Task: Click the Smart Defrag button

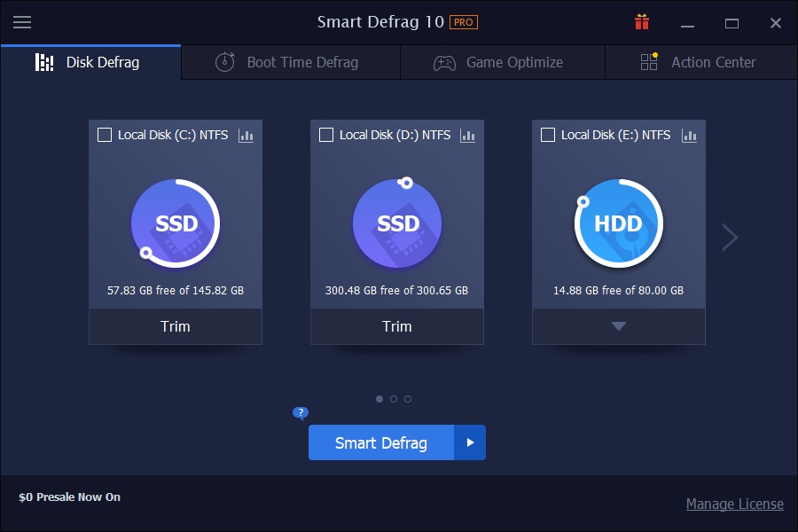Action: [x=381, y=442]
